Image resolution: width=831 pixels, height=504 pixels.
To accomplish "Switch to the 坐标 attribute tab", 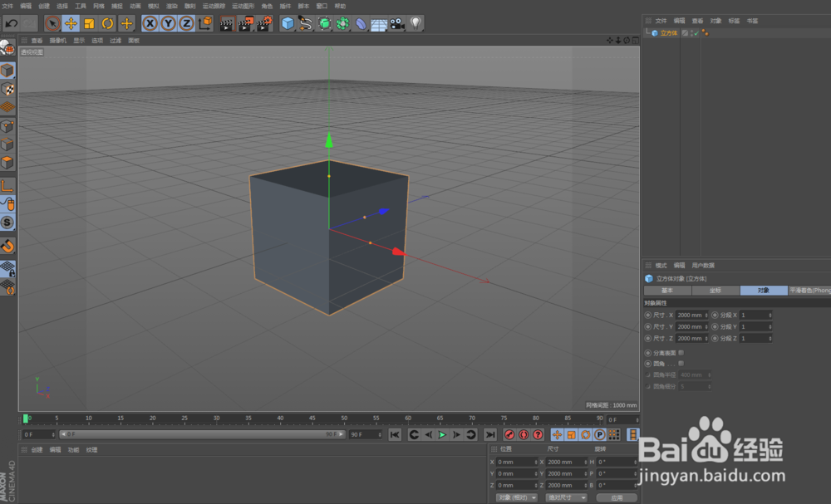I will point(715,291).
